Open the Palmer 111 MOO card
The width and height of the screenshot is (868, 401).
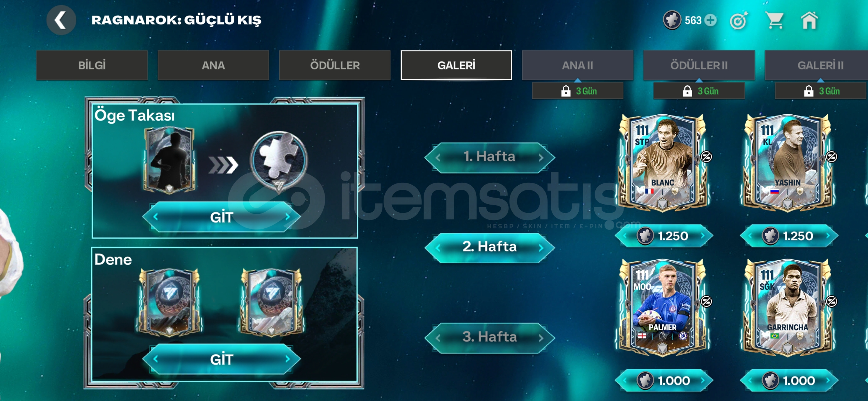662,308
